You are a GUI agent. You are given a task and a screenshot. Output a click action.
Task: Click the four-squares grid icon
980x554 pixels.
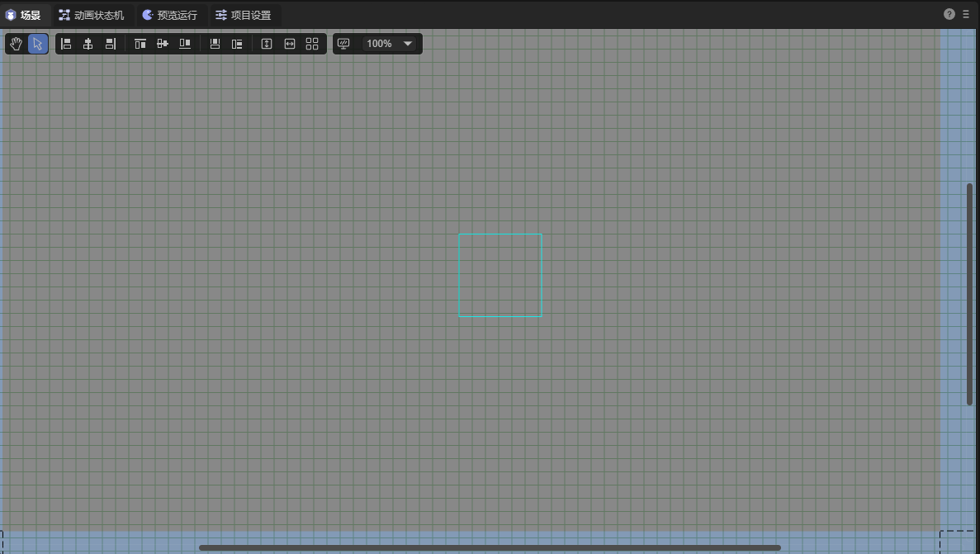(312, 44)
